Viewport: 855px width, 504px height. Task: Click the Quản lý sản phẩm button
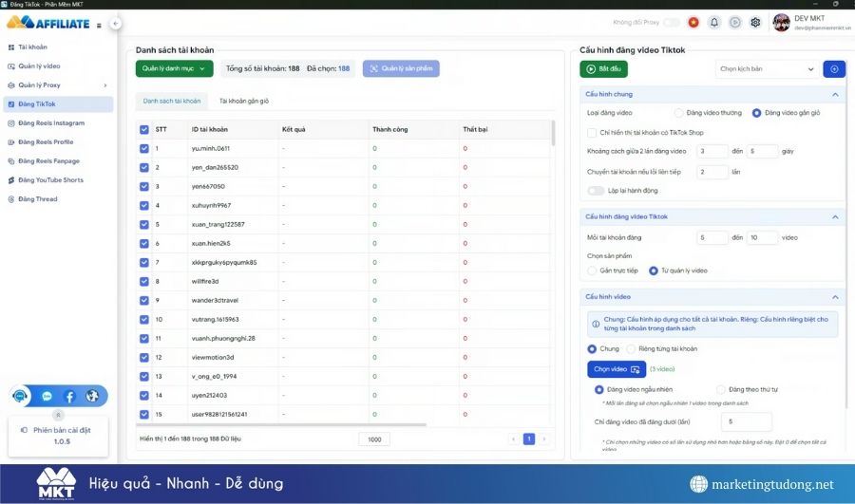click(401, 68)
